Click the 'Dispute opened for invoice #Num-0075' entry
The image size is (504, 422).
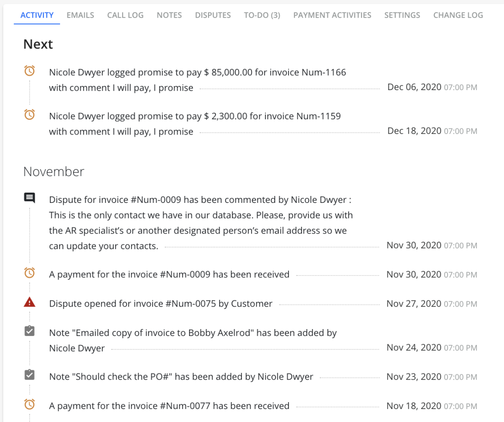pos(161,304)
